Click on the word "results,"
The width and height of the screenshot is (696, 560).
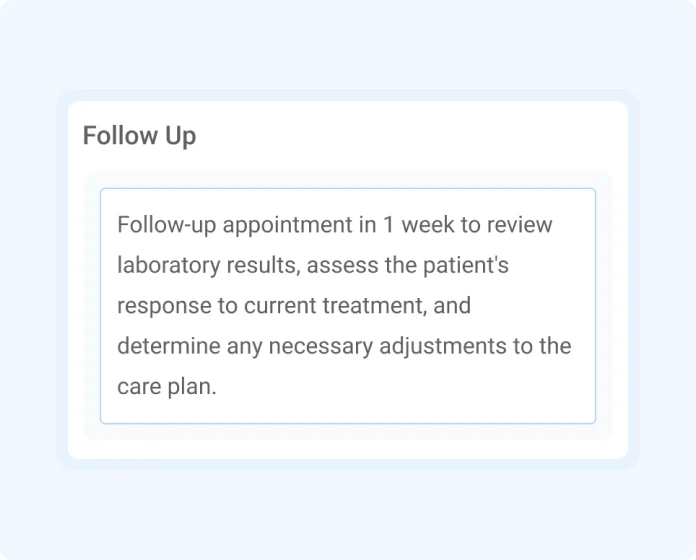(x=263, y=265)
